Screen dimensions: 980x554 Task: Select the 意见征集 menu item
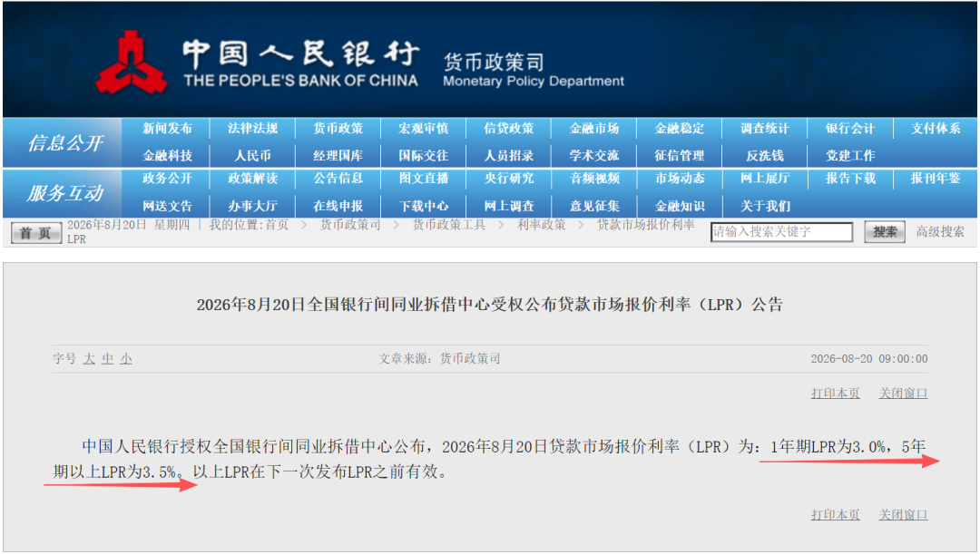click(x=594, y=206)
